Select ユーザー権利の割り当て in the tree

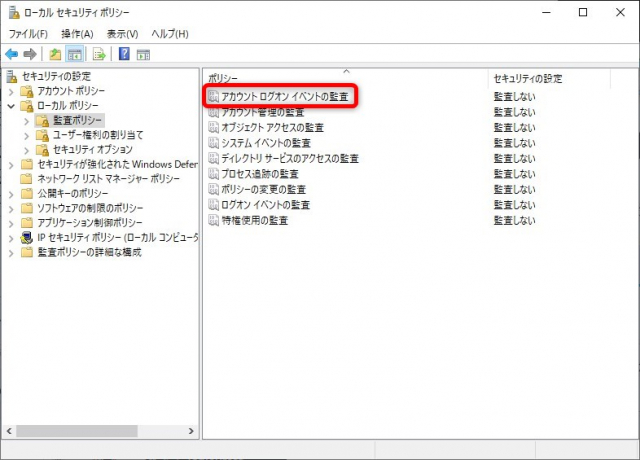[98, 134]
